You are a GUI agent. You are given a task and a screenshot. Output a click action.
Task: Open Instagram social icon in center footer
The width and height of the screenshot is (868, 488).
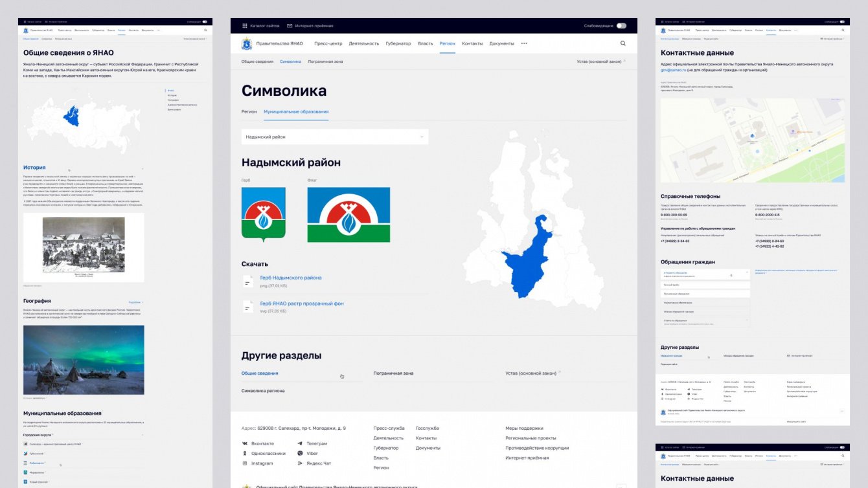[x=245, y=463]
